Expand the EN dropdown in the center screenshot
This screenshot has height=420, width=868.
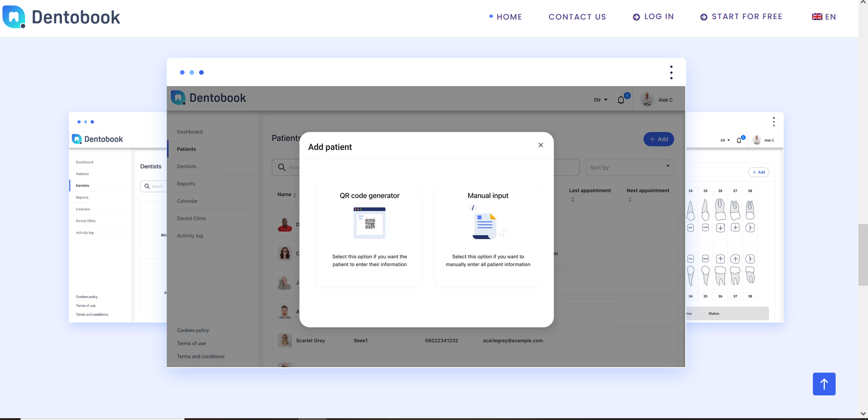[x=601, y=100]
